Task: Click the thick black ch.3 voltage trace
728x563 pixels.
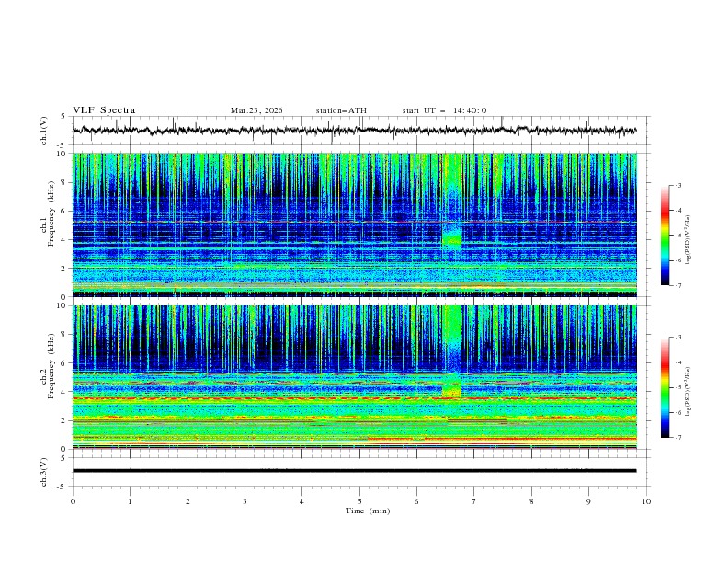Action: [x=354, y=471]
